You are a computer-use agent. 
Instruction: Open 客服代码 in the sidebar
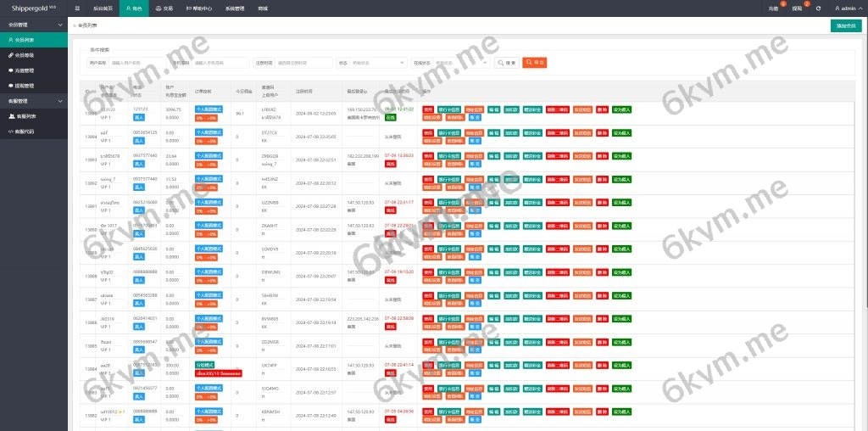click(25, 132)
